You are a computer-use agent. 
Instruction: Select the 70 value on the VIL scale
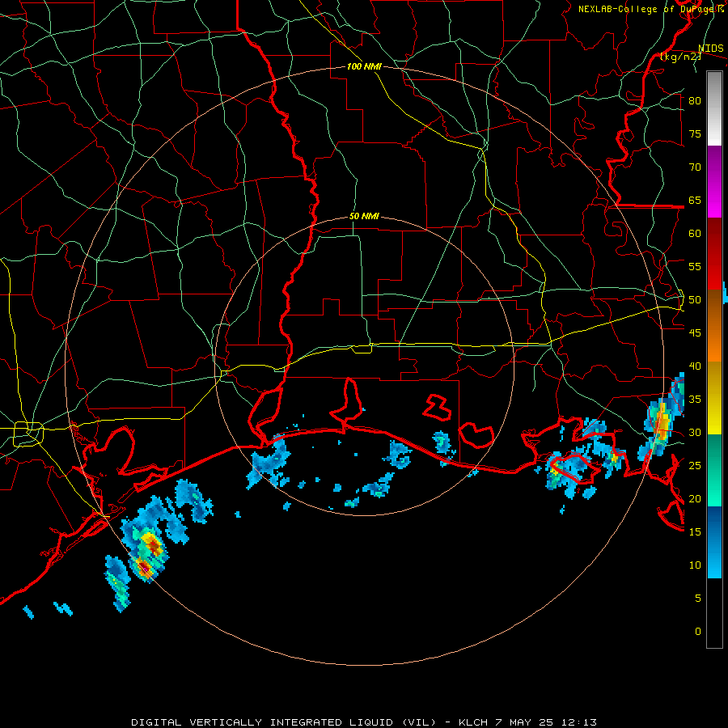695,167
